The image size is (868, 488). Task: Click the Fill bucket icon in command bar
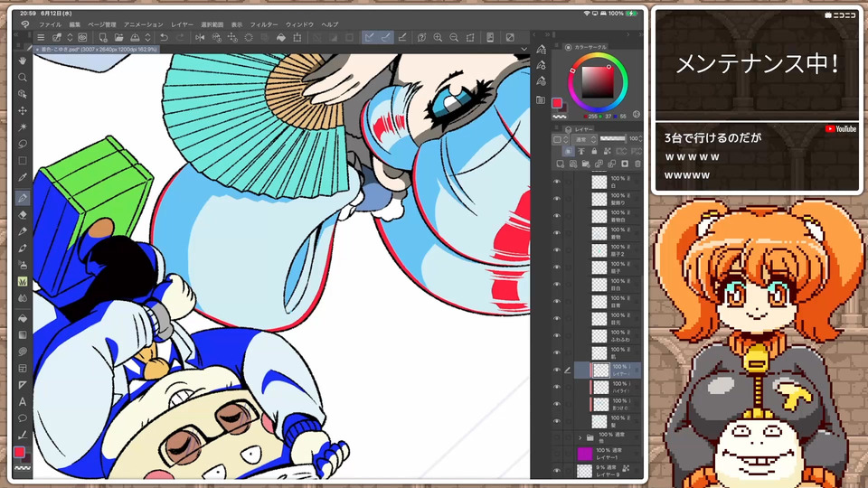(x=280, y=37)
